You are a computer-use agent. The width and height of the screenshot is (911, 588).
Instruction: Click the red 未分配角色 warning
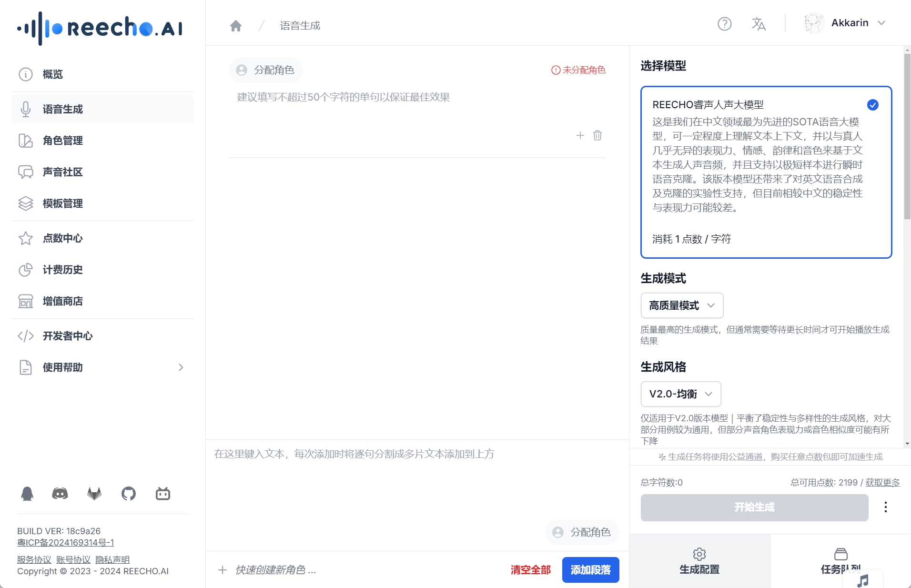click(578, 70)
